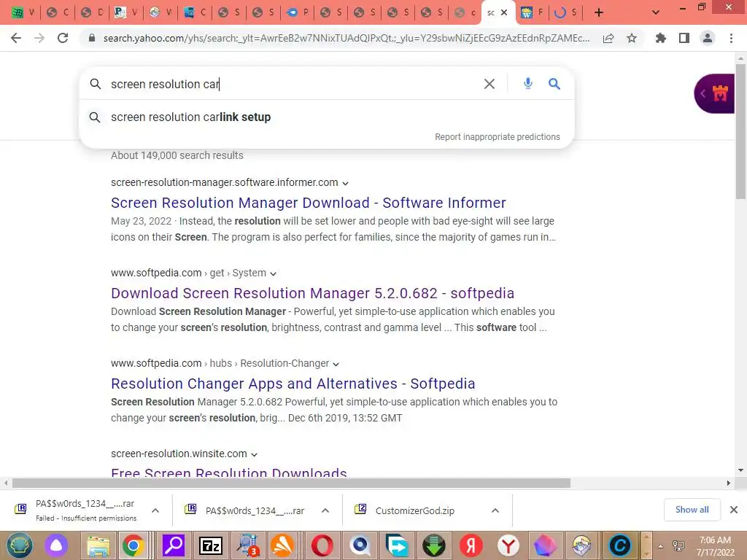Image resolution: width=747 pixels, height=560 pixels.
Task: Open Screen Resolution Manager Download - Software Informer
Action: pos(309,203)
